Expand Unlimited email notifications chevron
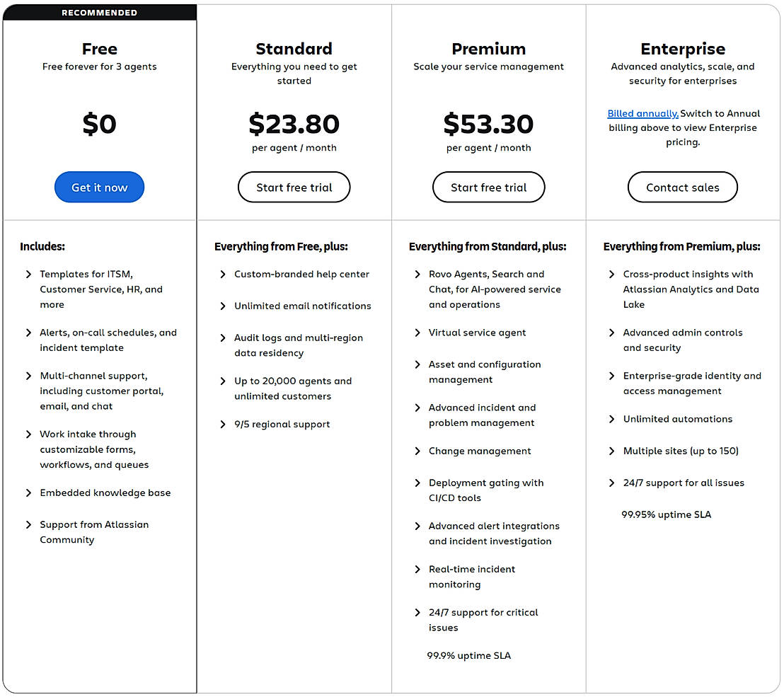This screenshot has width=784, height=697. point(223,306)
